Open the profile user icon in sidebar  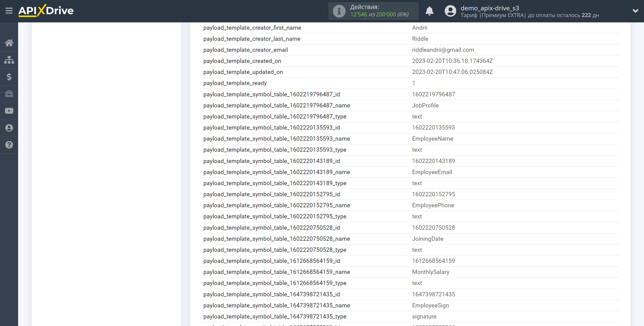pos(9,128)
